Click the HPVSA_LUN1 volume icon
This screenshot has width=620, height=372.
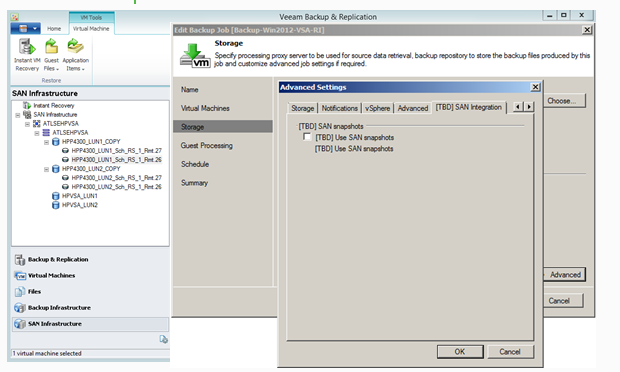point(56,196)
